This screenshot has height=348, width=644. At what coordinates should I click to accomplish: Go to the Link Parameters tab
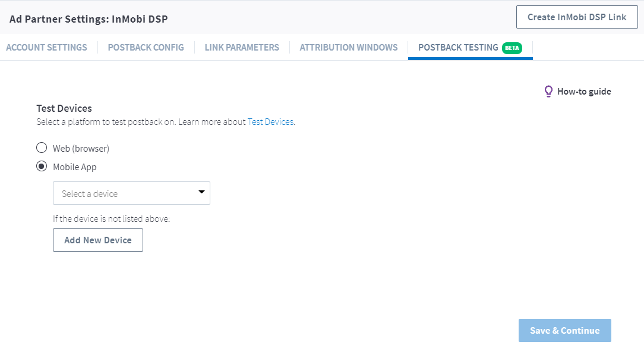point(242,48)
